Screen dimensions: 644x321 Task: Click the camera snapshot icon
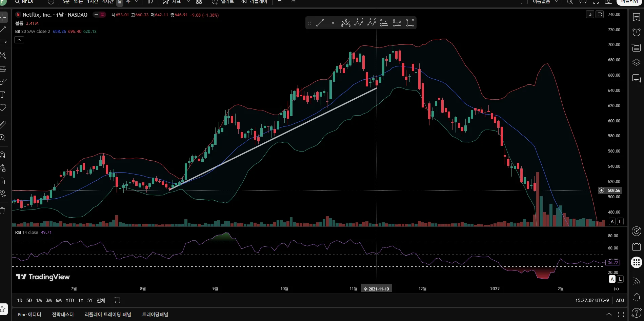click(x=608, y=2)
